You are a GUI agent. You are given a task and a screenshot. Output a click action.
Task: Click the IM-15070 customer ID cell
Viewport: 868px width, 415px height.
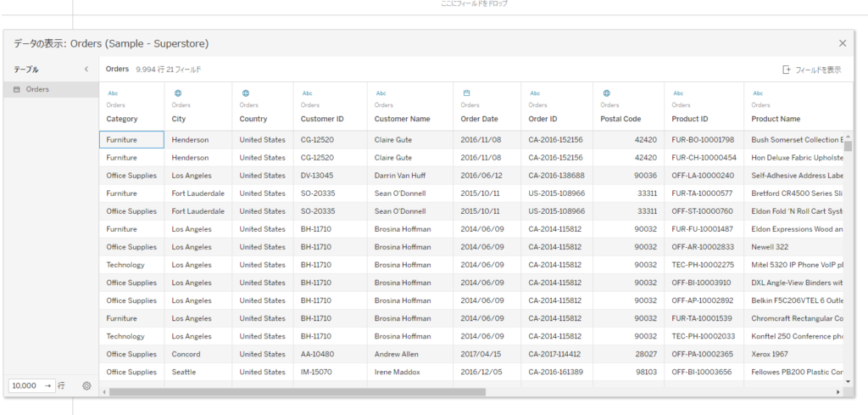331,372
